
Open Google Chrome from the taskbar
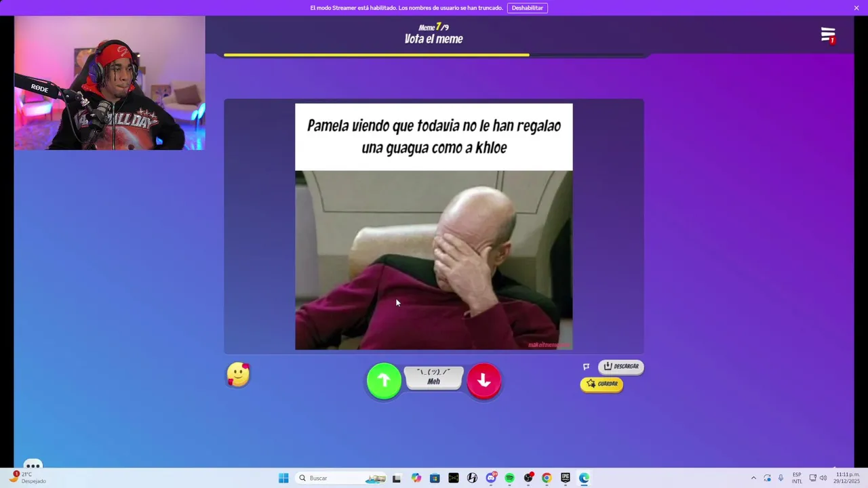pyautogui.click(x=547, y=478)
